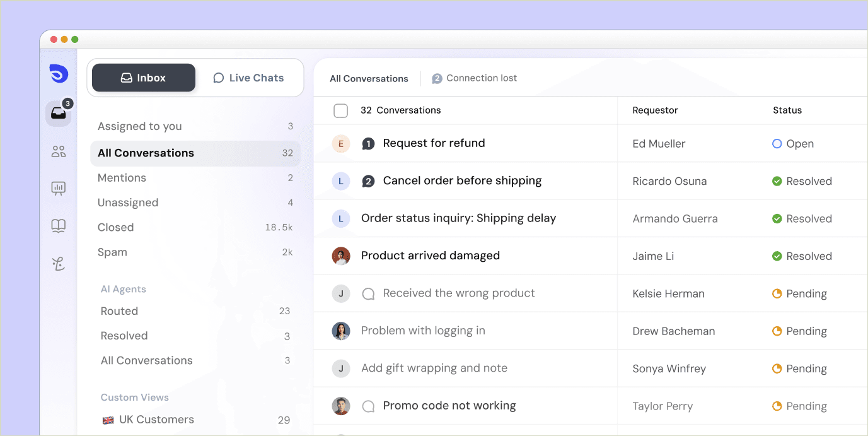The image size is (868, 436).
Task: Click the UK flag next to UK Customers
Action: coord(107,419)
